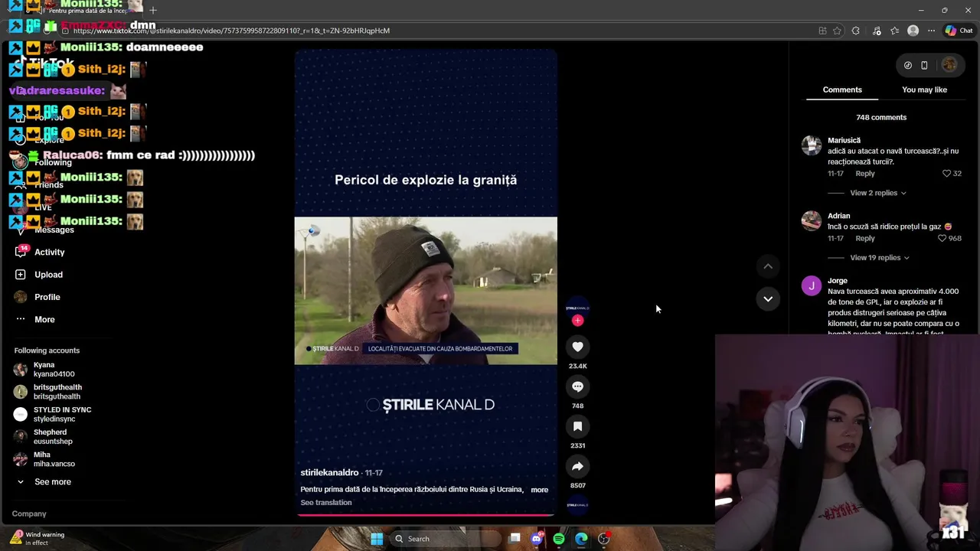Viewport: 980px width, 551px height.
Task: Open Upload in the TikTok sidebar
Action: (48, 274)
